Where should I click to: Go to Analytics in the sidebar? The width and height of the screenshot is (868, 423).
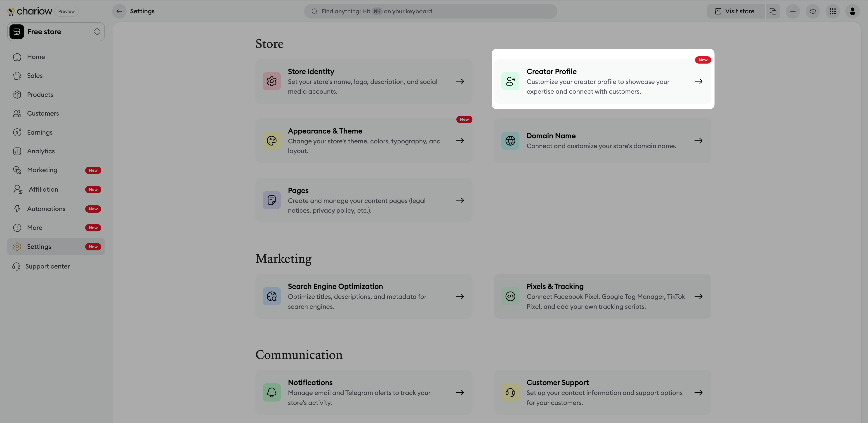pos(41,151)
